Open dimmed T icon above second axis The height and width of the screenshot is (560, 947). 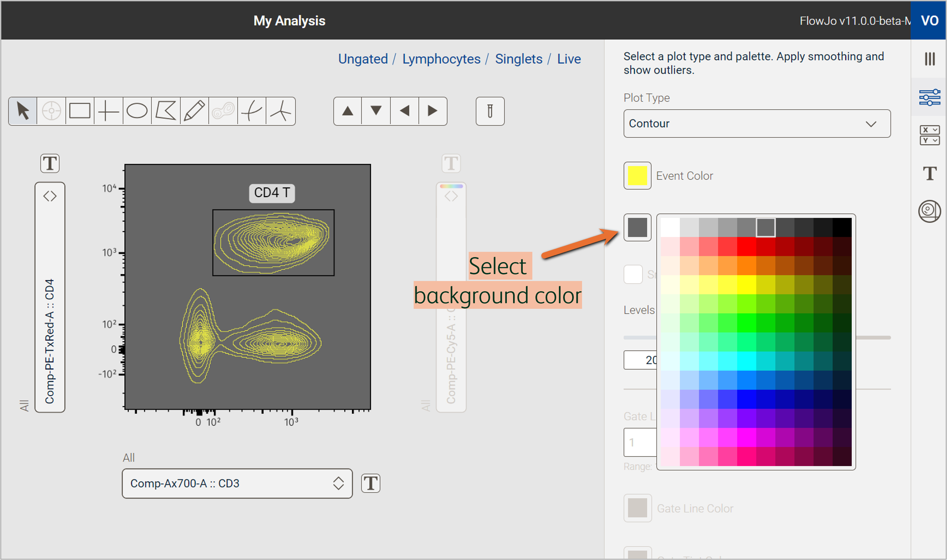(x=451, y=163)
